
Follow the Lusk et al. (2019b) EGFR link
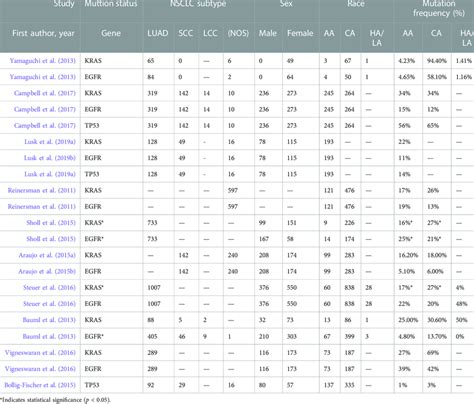[x=50, y=158]
